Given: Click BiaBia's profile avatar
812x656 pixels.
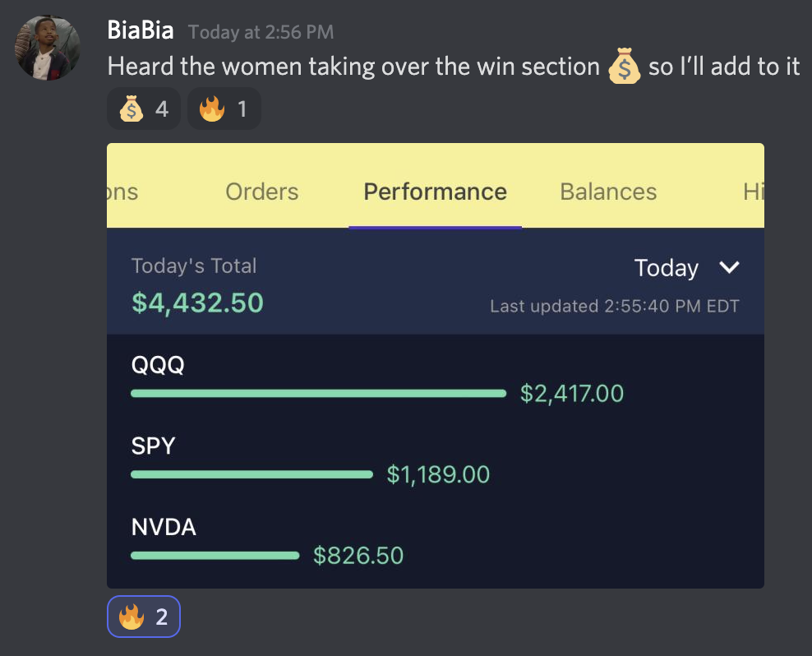Looking at the screenshot, I should point(48,47).
